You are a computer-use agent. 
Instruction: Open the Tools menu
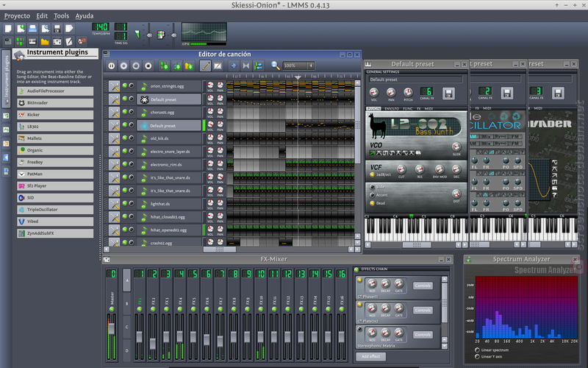tap(61, 15)
